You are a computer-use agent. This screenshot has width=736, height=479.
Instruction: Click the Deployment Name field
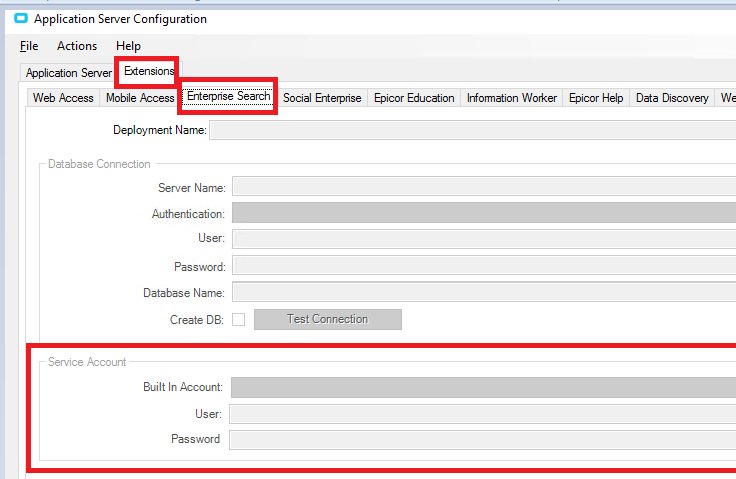(473, 130)
